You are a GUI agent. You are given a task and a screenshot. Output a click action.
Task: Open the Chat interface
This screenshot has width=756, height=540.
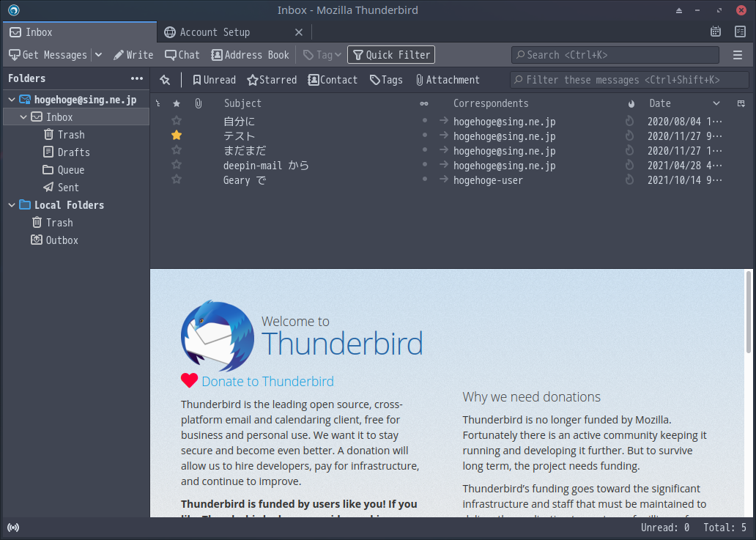182,54
